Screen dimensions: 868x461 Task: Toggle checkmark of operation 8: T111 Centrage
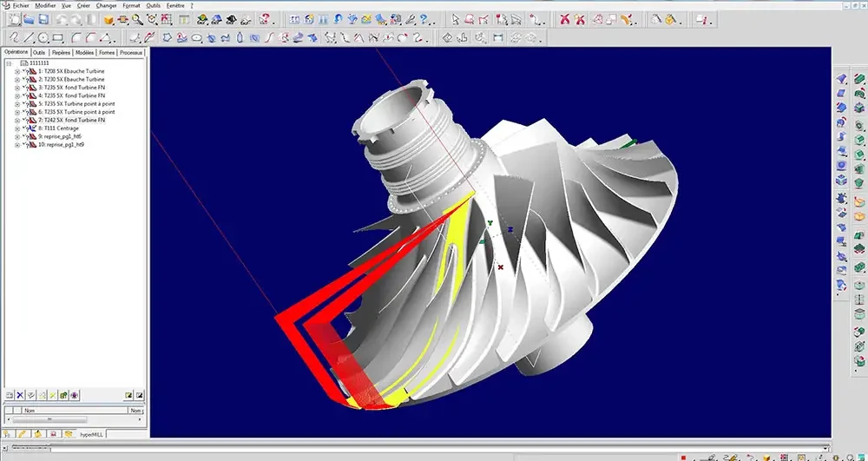point(24,128)
